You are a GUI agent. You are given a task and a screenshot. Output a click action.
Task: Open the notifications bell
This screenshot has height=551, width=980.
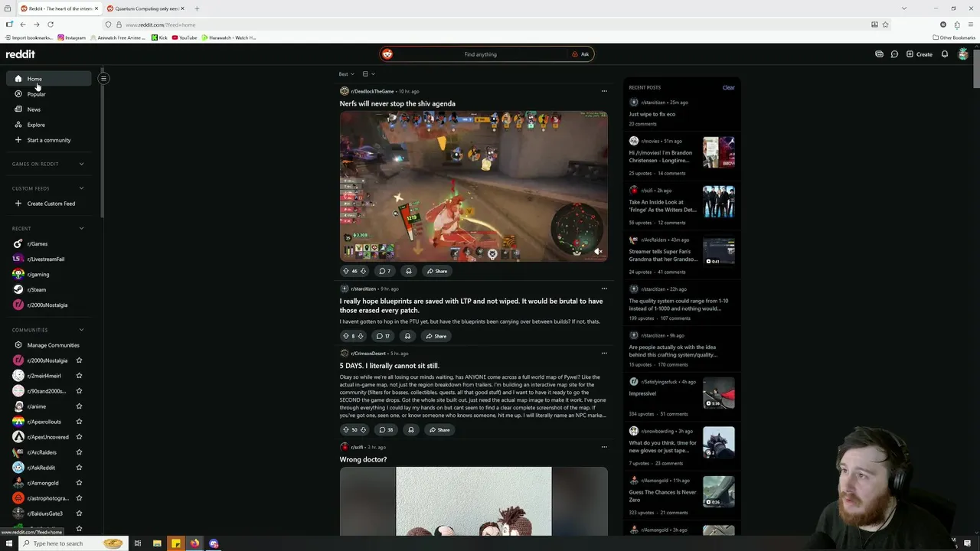click(945, 54)
